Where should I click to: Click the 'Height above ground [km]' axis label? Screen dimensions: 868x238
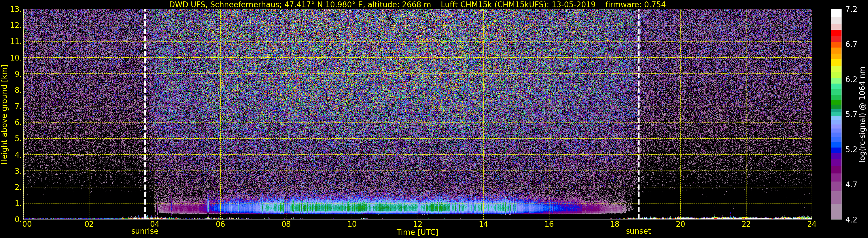[x=4, y=115]
